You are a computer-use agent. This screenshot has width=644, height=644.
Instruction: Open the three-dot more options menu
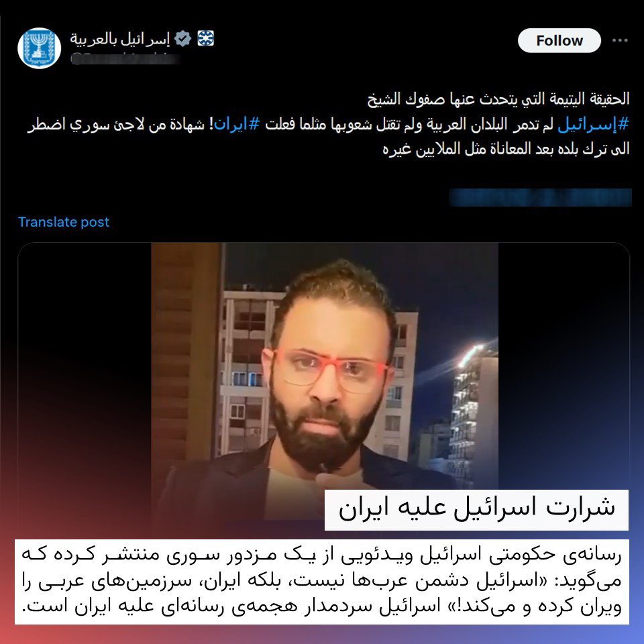[620, 40]
